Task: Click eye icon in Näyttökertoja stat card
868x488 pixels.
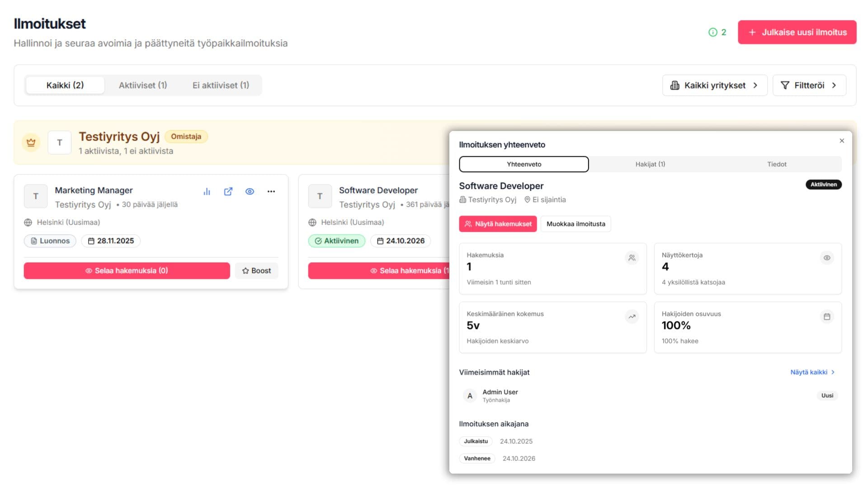Action: 827,258
